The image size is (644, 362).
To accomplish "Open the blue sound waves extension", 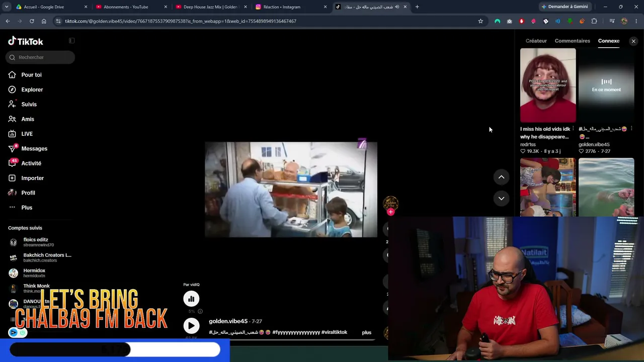I will click(557, 21).
